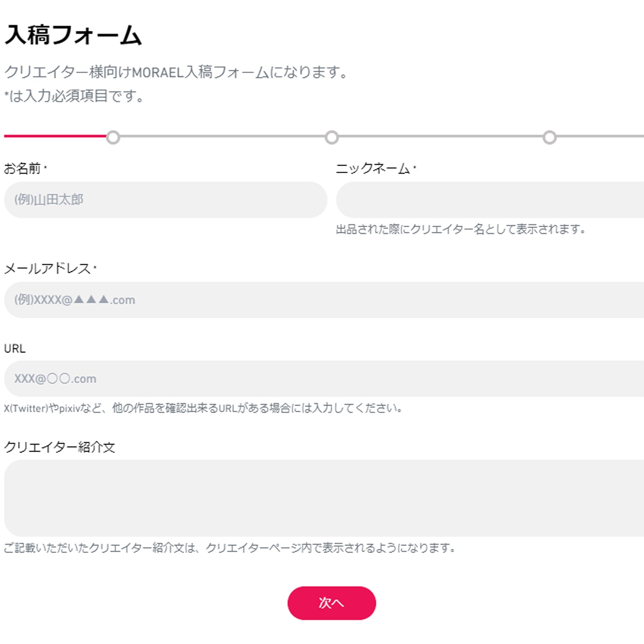Click the ニックネーム field label

(373, 168)
